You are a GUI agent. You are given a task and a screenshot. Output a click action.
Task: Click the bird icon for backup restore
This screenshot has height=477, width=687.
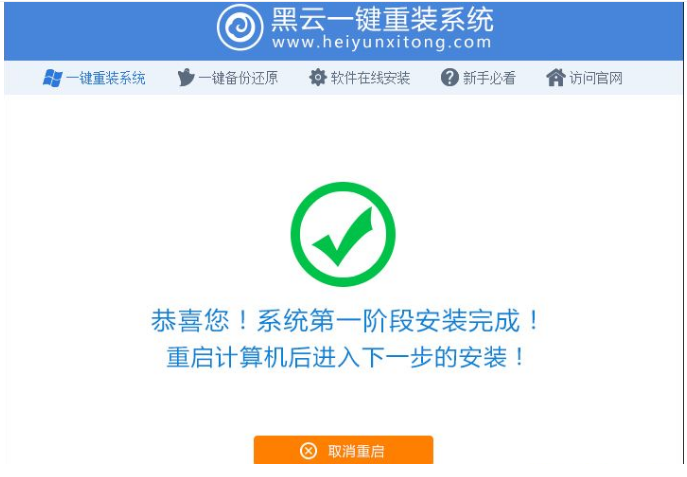(x=186, y=78)
